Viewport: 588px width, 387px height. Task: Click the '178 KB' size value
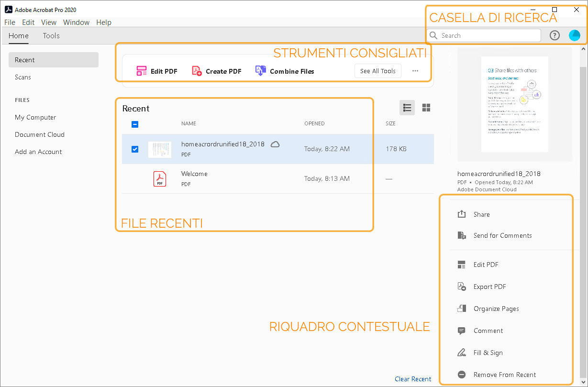(x=396, y=149)
